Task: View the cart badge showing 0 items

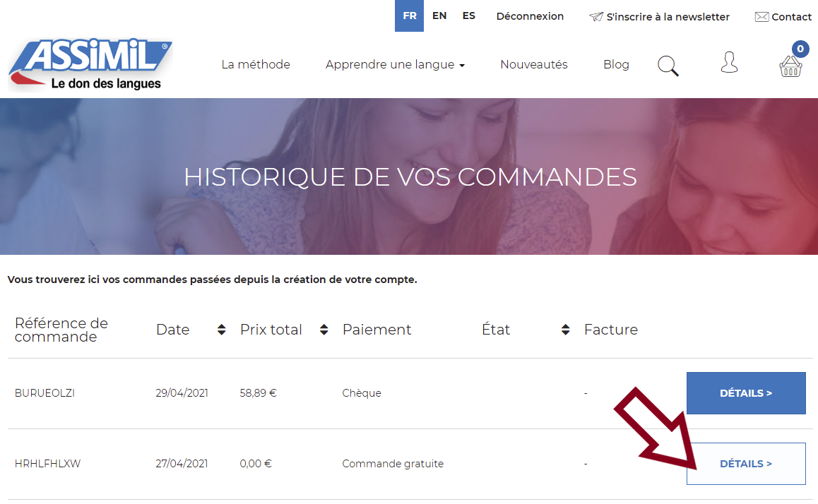Action: 800,49
